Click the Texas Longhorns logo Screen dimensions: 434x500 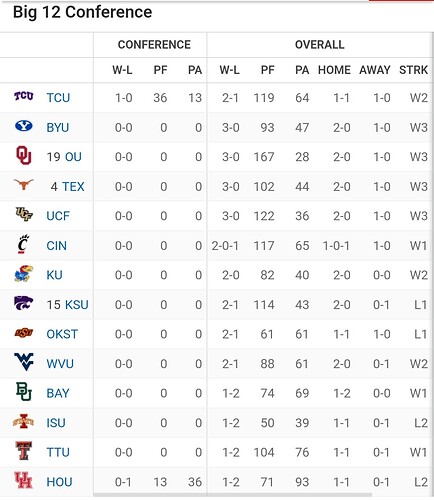point(24,184)
